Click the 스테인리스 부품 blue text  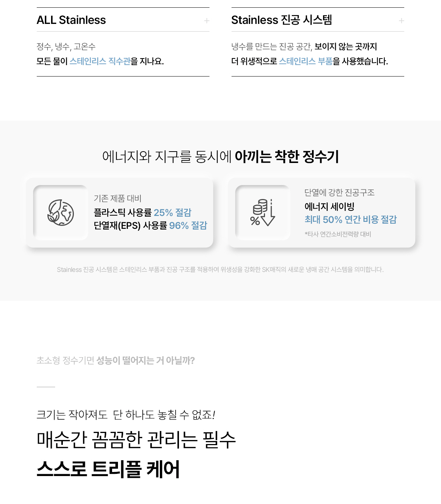(x=306, y=61)
